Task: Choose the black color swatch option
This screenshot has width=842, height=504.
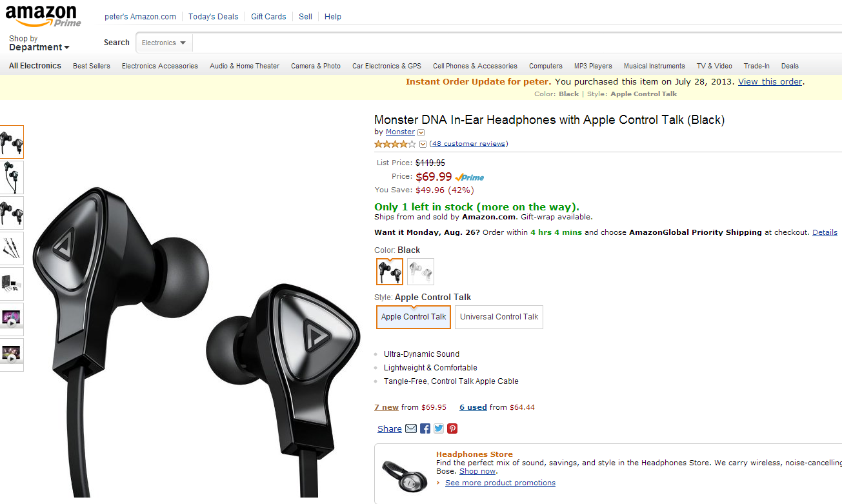Action: point(390,272)
